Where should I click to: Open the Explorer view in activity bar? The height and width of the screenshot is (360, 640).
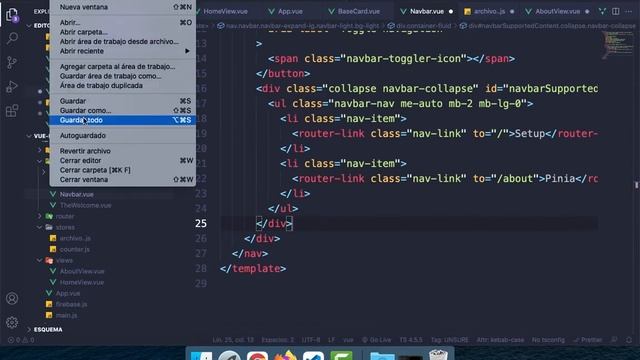(x=12, y=15)
